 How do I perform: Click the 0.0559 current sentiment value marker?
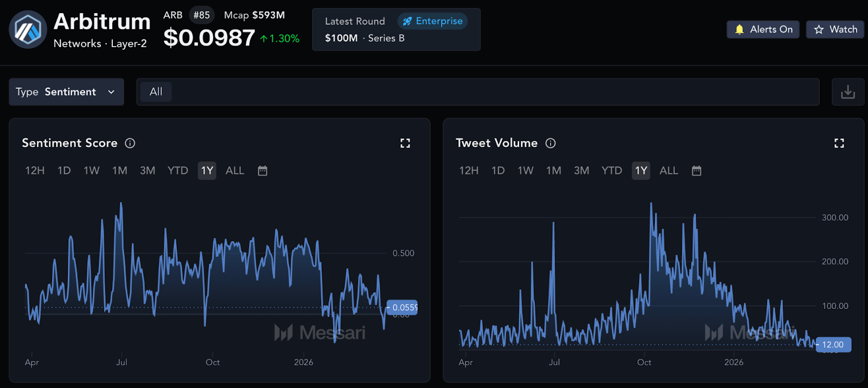pyautogui.click(x=403, y=308)
